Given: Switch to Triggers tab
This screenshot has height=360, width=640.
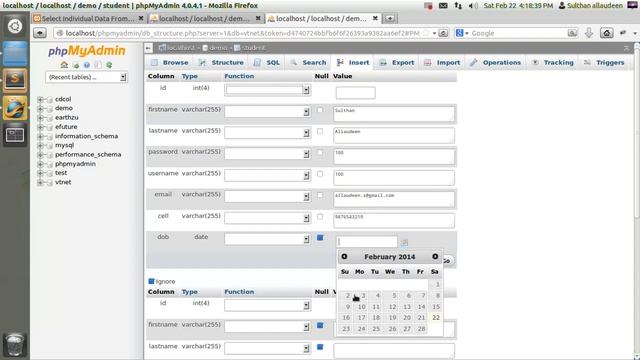Looking at the screenshot, I should pyautogui.click(x=604, y=62).
